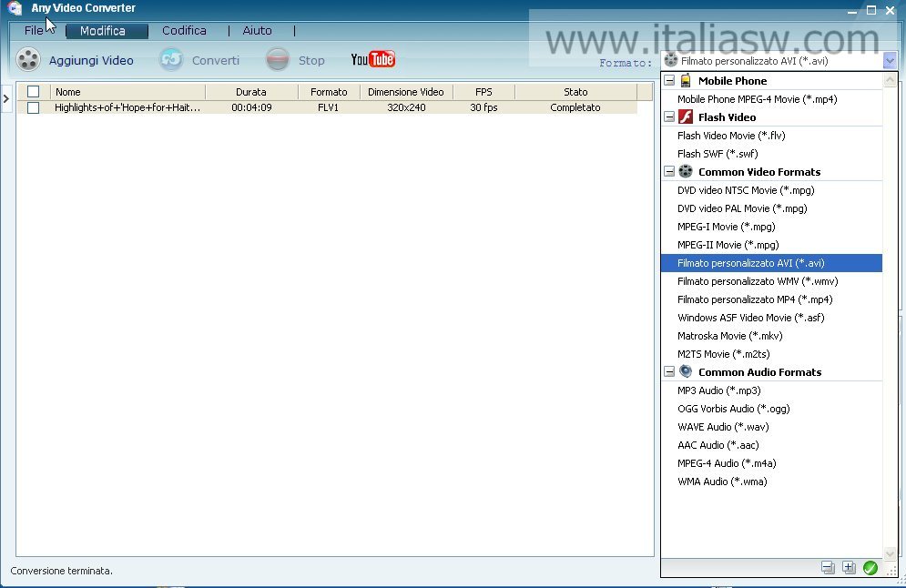
Task: Confirm format with the green checkmark icon
Action: [x=870, y=568]
